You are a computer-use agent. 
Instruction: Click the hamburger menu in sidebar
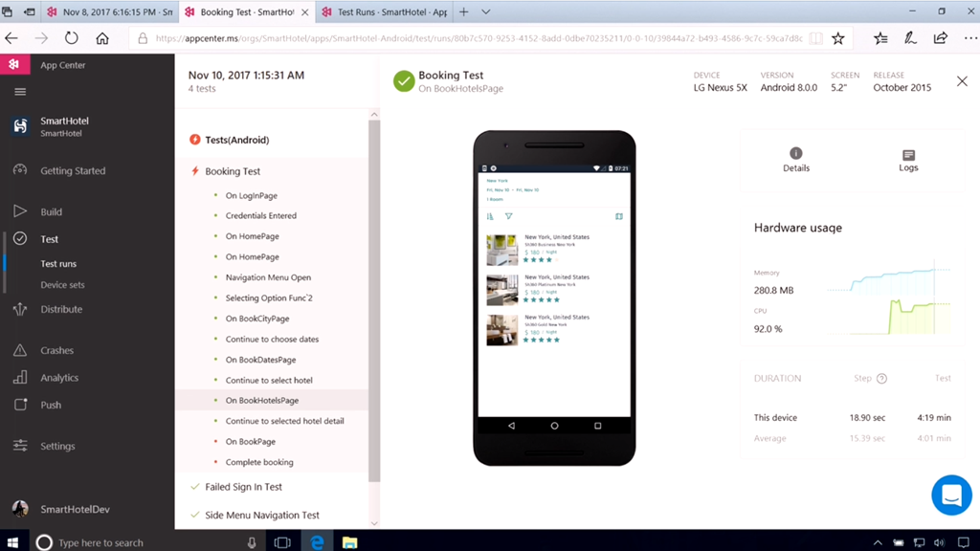(20, 92)
